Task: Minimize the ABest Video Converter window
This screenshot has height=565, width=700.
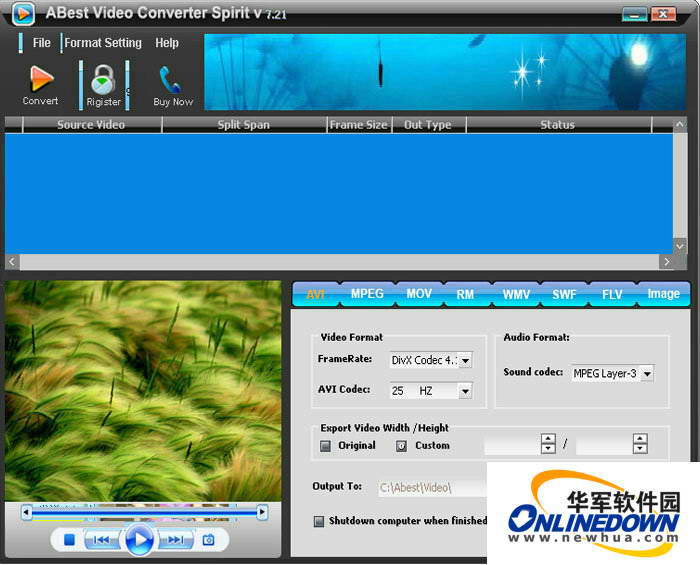Action: [x=635, y=15]
